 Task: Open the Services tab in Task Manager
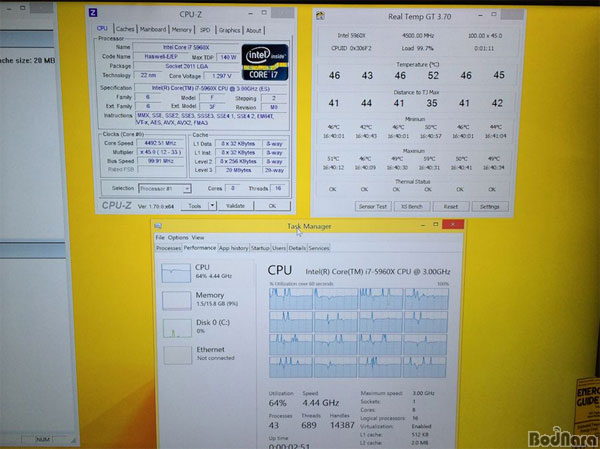point(319,248)
